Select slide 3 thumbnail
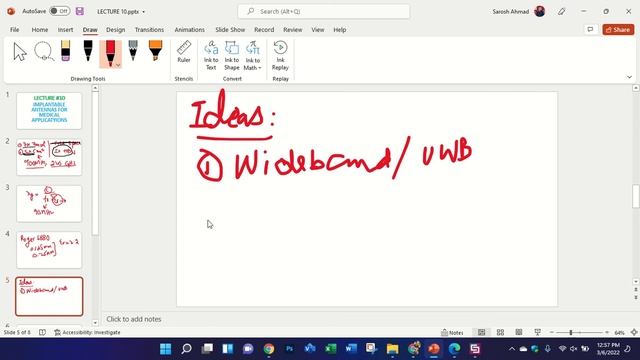The width and height of the screenshot is (640, 360). click(x=49, y=204)
